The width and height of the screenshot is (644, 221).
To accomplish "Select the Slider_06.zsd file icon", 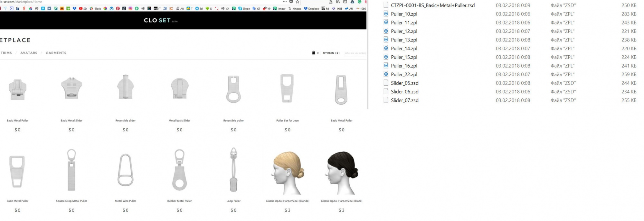I will 386,92.
